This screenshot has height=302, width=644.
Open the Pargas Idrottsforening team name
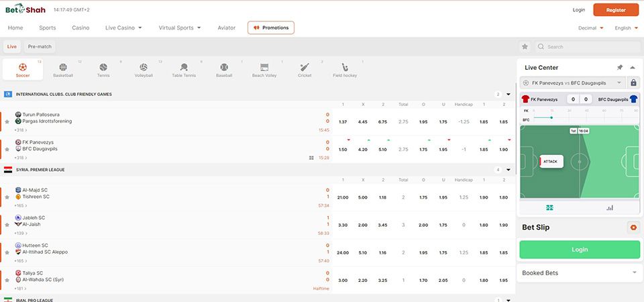coord(47,121)
